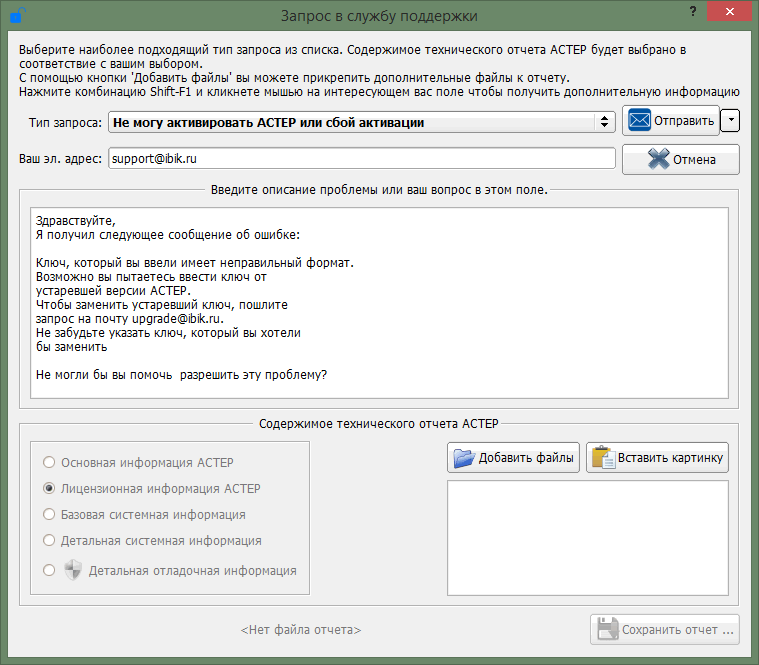Click the text 'Не могли бы вы помочь разрешить эту проблему?'
The image size is (759, 665).
click(x=182, y=375)
